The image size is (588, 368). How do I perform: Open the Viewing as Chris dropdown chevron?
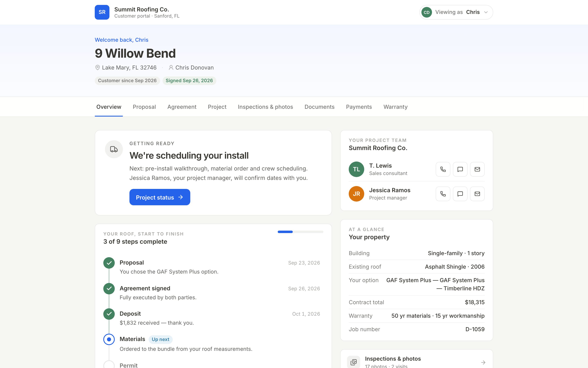coord(486,12)
